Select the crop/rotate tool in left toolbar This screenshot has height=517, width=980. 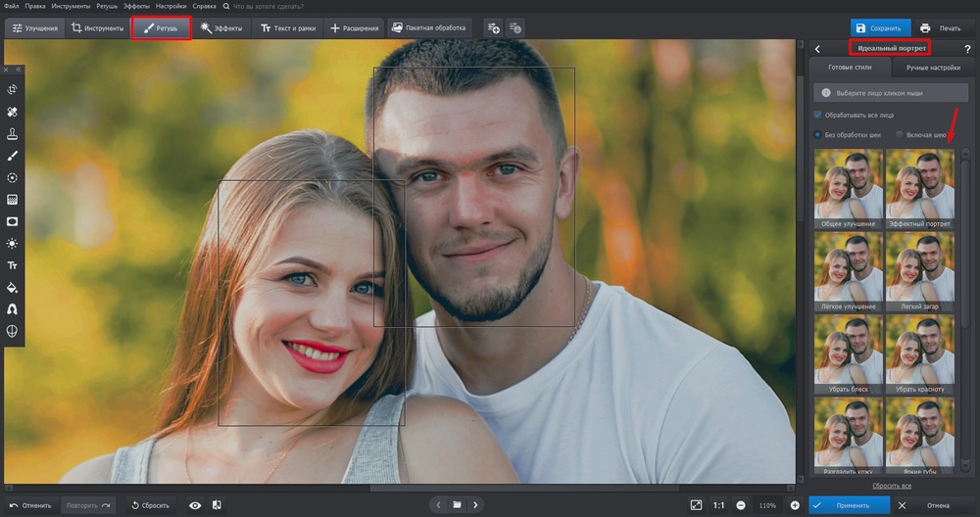tap(12, 89)
